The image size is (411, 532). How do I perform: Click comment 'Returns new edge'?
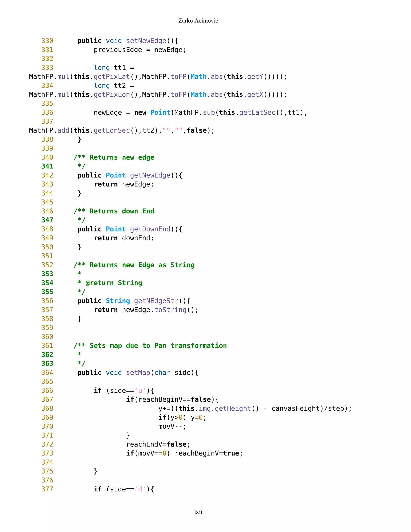[x=122, y=157]
